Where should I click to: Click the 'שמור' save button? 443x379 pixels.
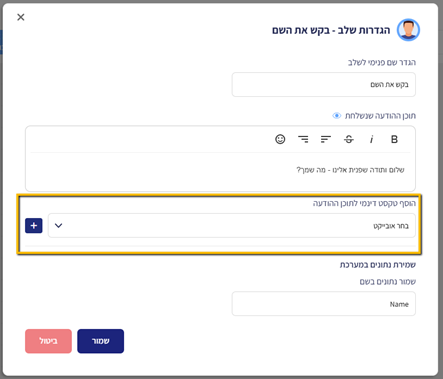pyautogui.click(x=101, y=341)
